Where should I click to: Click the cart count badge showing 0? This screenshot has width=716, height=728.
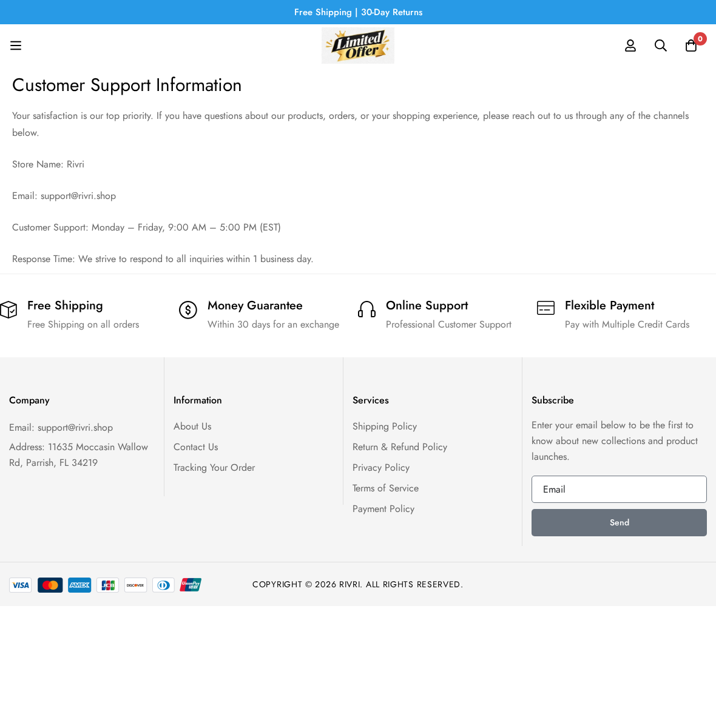click(x=700, y=39)
